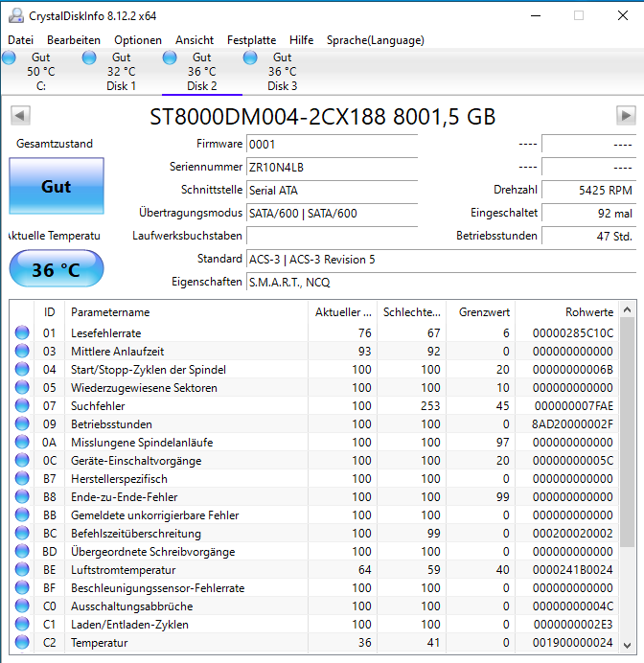Click status orb of Luftstromtemperatur row
This screenshot has height=663, width=644.
[x=22, y=569]
